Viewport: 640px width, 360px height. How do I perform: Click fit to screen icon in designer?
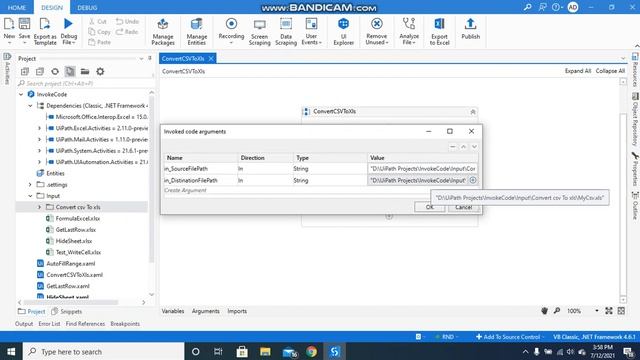pos(609,311)
